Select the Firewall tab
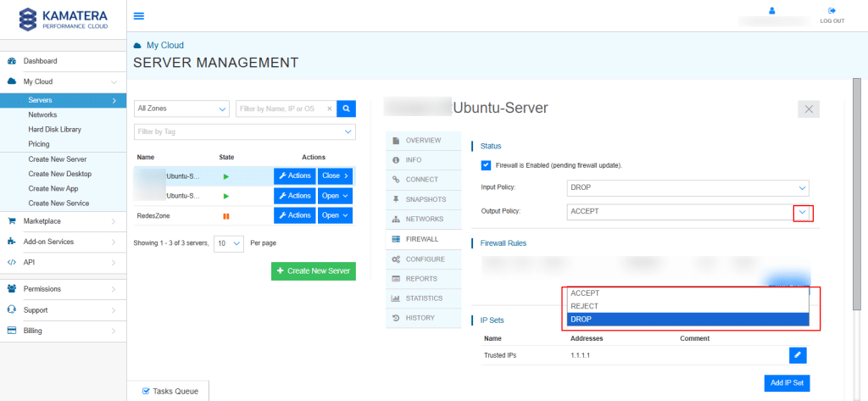 click(423, 239)
